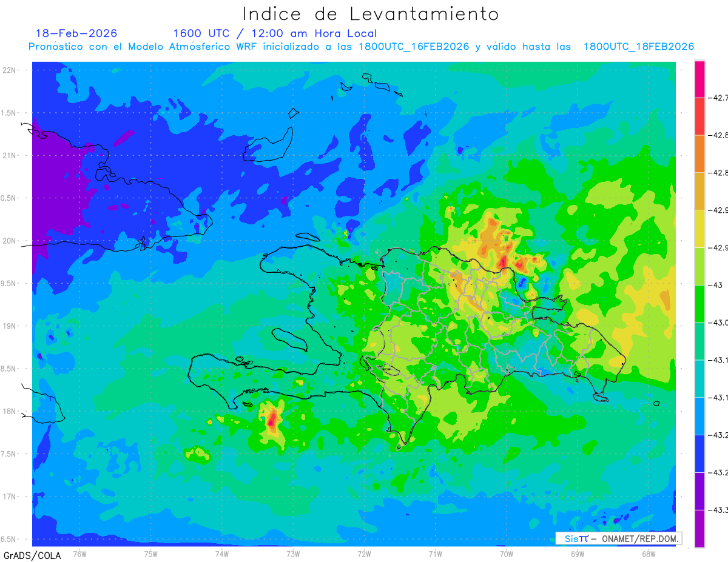Click the "Pronóstico con el Modelo Atmósferico WRF" line
The image size is (728, 562).
(362, 47)
